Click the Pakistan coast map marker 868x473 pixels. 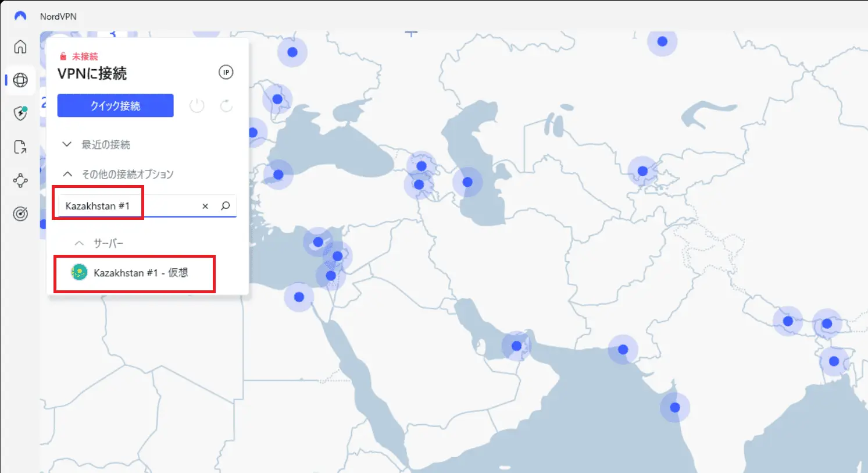(x=623, y=350)
